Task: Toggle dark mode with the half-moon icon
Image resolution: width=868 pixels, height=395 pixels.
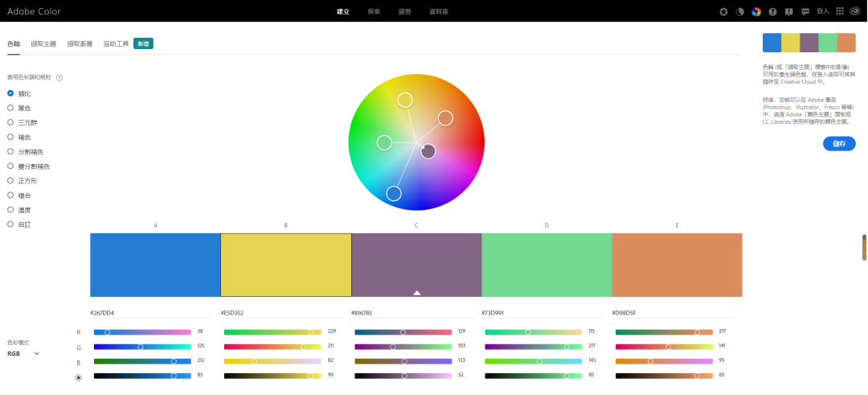Action: [739, 11]
